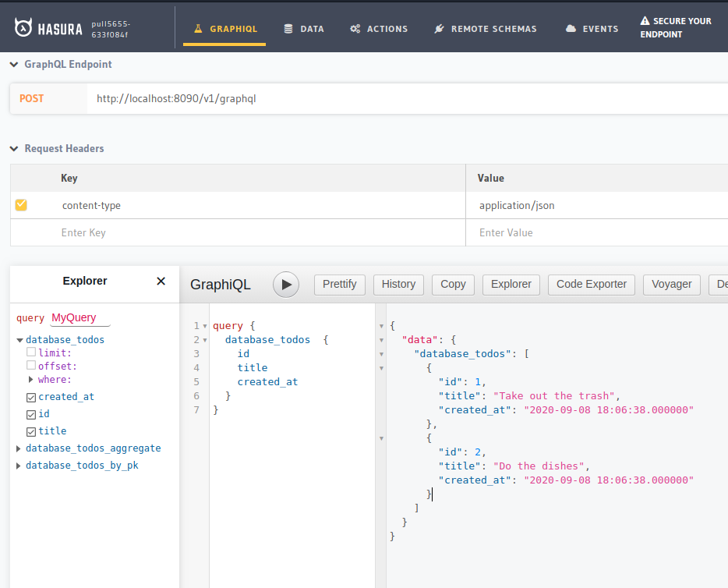
Task: Click the GraphiQL flask icon
Action: click(x=198, y=29)
